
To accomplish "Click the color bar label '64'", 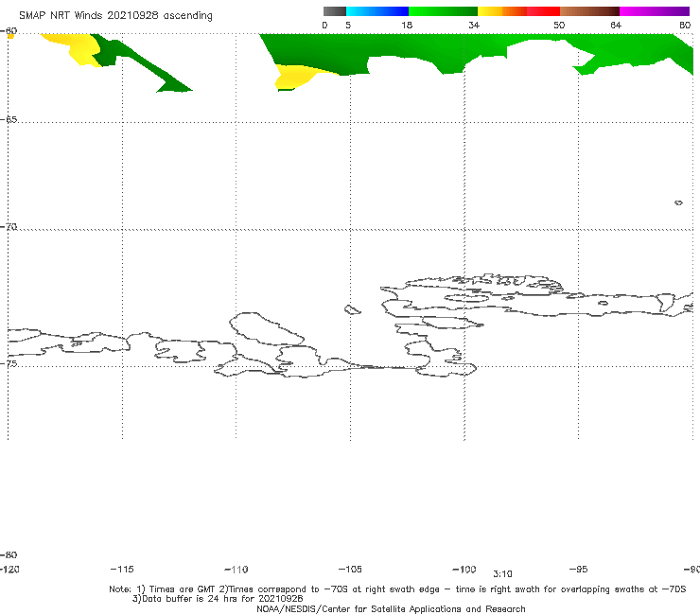I will [x=616, y=25].
